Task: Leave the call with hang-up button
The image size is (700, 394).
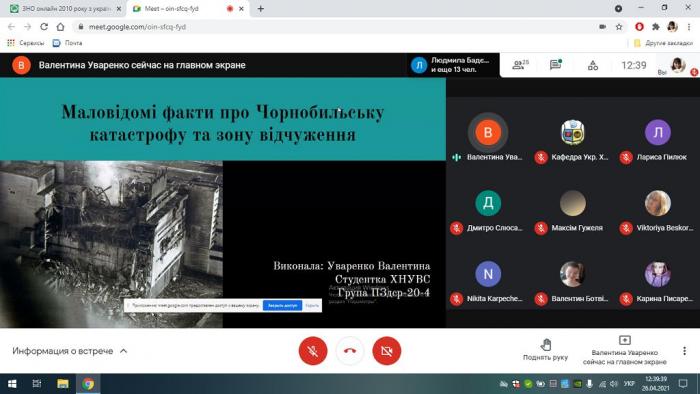Action: point(350,351)
